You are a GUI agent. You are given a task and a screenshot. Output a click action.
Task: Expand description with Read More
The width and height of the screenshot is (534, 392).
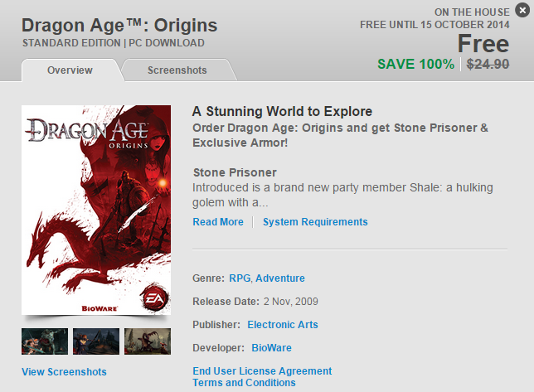pyautogui.click(x=218, y=222)
